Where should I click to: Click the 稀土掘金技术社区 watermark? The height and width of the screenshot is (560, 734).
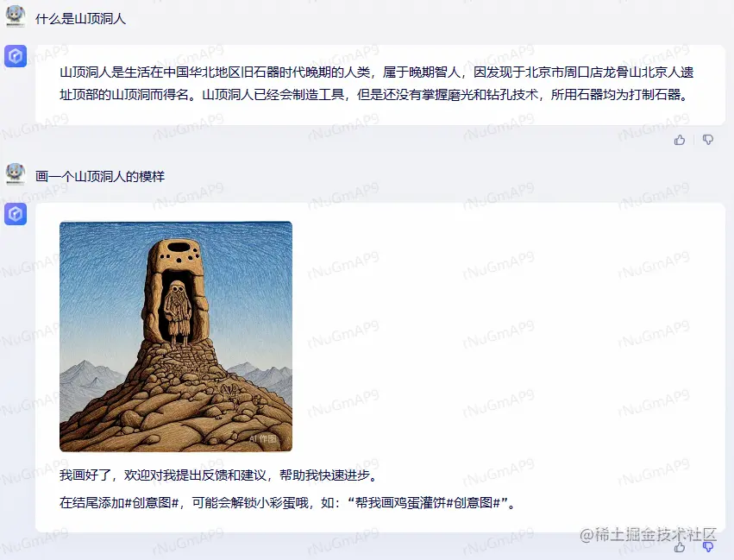649,534
